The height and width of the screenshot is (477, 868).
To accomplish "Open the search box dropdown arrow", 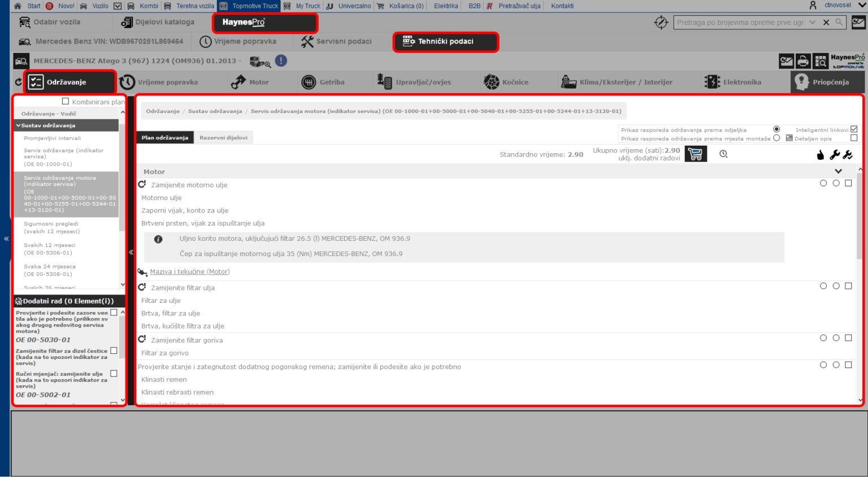I will pyautogui.click(x=812, y=22).
